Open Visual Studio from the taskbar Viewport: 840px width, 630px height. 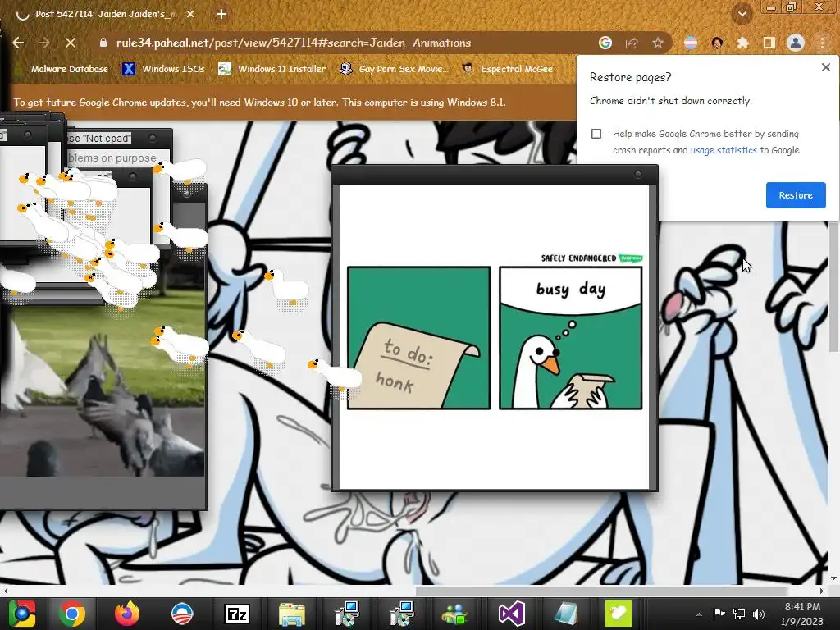(x=510, y=614)
